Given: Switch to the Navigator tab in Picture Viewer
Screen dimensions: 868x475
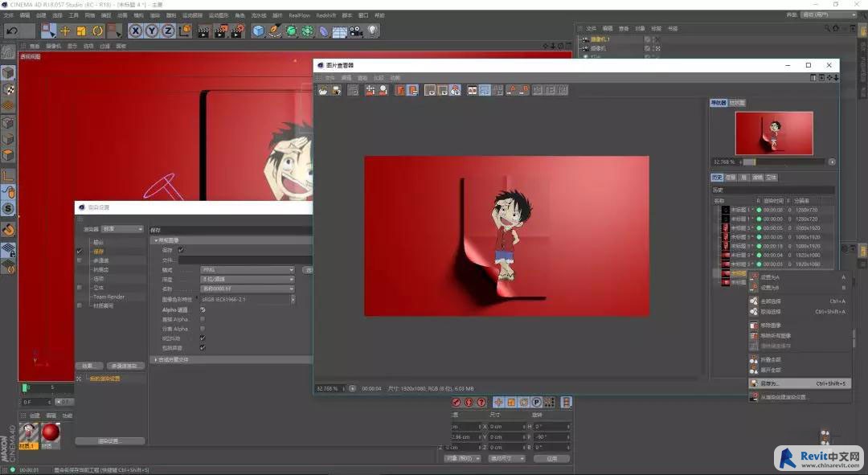Looking at the screenshot, I should tap(718, 103).
